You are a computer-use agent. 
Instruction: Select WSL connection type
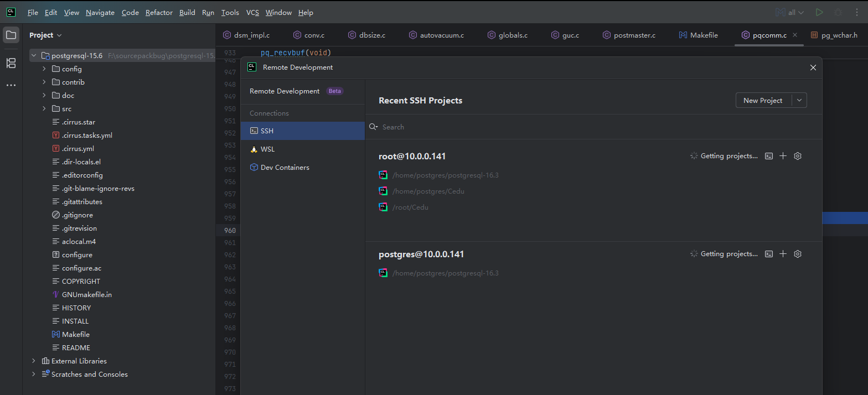pyautogui.click(x=303, y=149)
